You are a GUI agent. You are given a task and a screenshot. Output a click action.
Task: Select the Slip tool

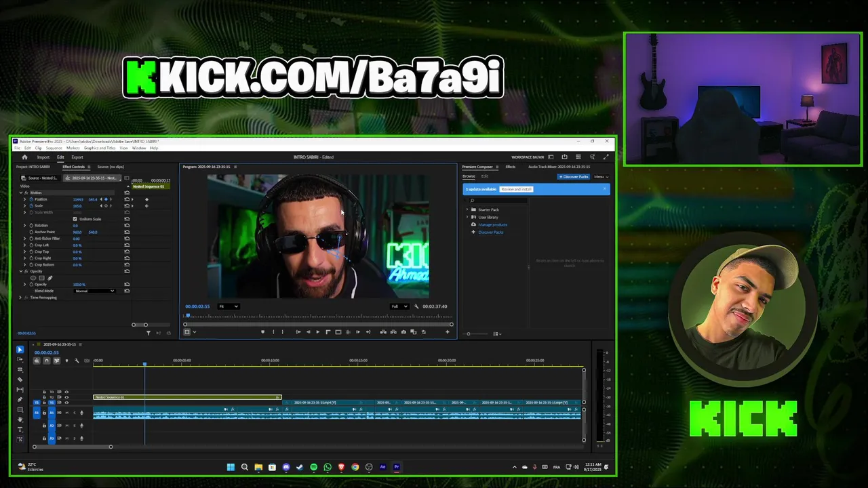point(20,390)
